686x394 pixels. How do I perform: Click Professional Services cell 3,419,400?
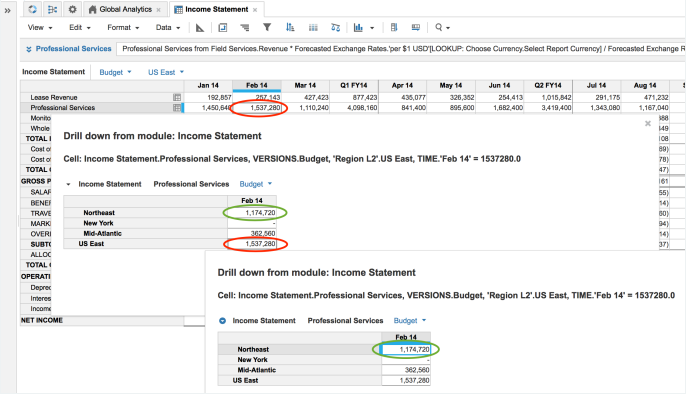pyautogui.click(x=548, y=108)
